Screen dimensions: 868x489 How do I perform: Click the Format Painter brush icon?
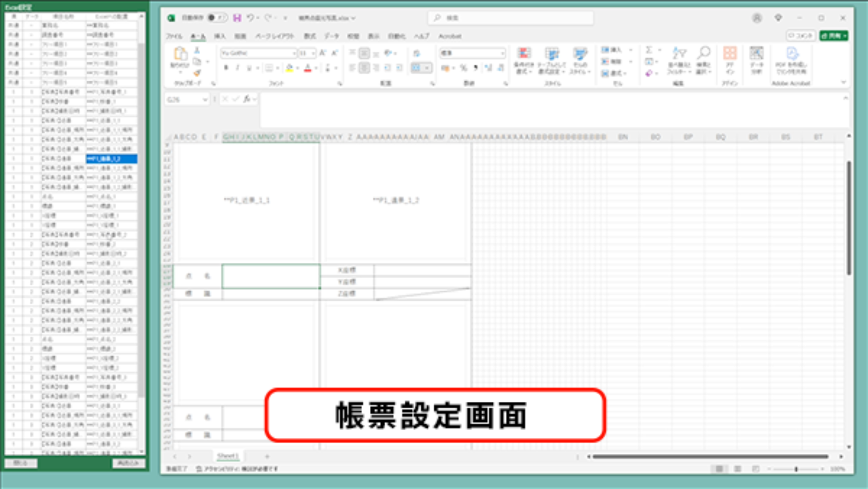pos(197,72)
